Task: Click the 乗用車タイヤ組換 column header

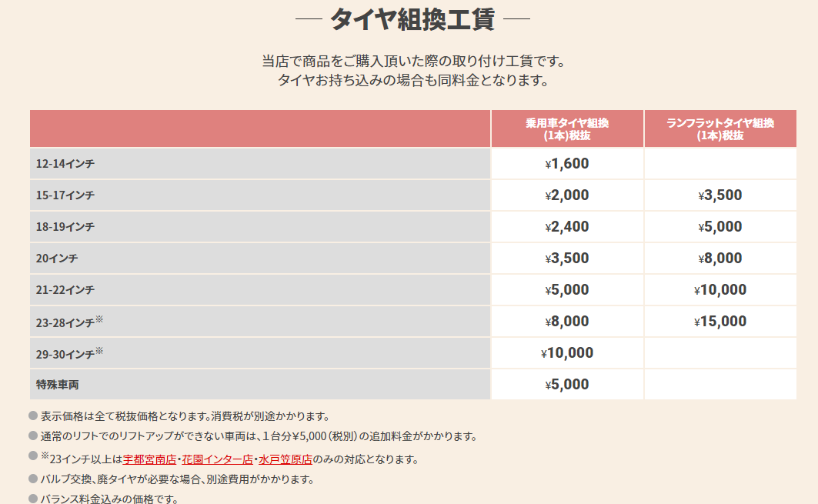Action: tap(567, 129)
